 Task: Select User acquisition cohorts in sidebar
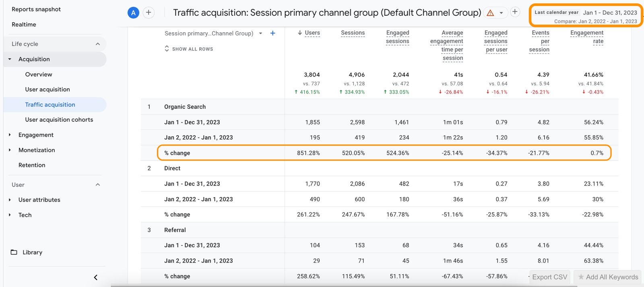59,120
